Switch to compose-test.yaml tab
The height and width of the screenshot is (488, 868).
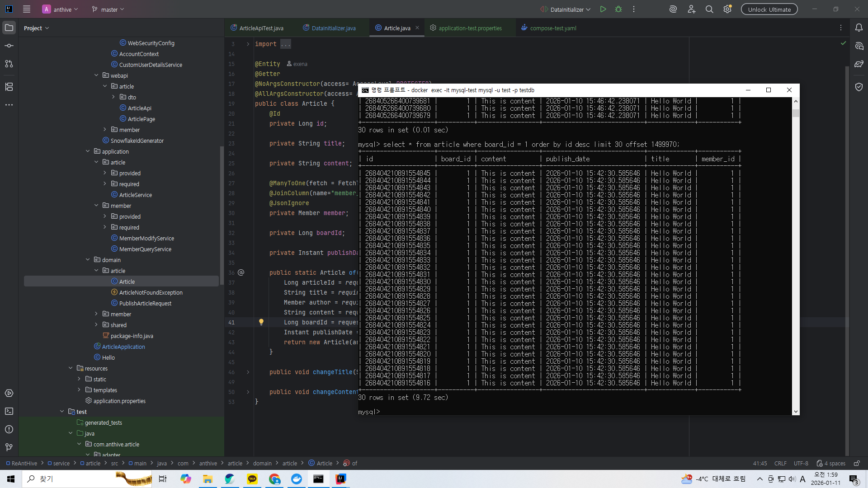coord(552,28)
